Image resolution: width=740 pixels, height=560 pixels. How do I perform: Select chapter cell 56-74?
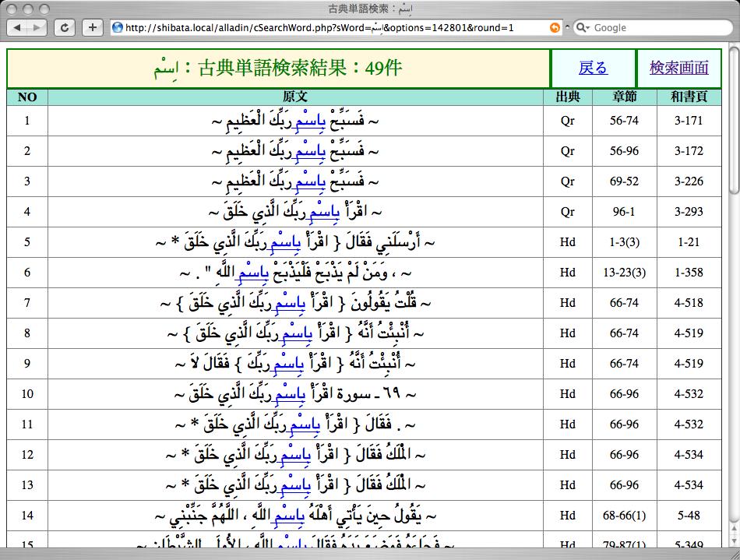(625, 121)
